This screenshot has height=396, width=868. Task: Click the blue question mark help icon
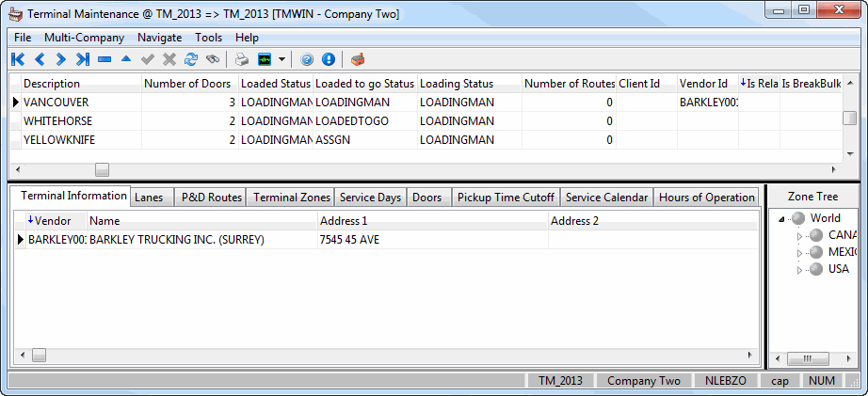pos(307,59)
